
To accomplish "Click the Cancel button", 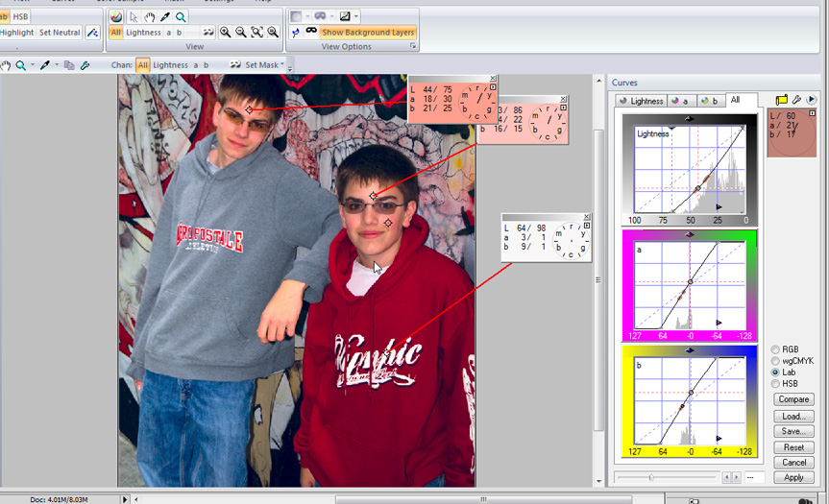I will click(793, 463).
